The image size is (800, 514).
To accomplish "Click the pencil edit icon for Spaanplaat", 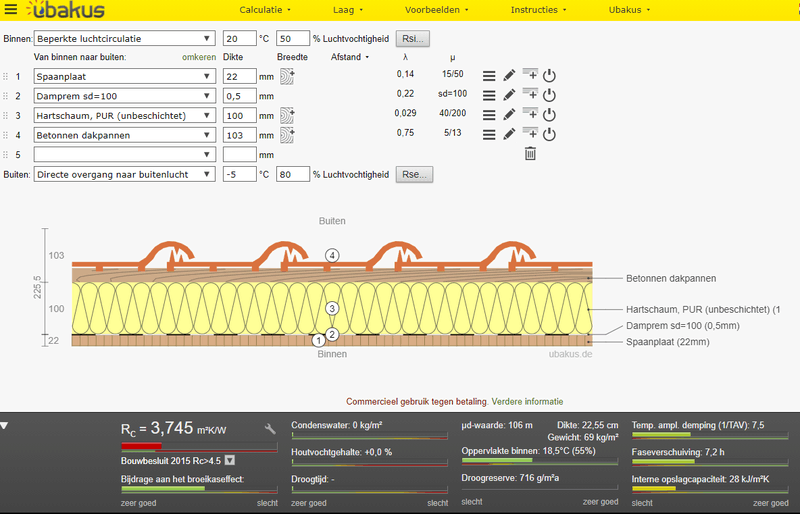I will 509,76.
